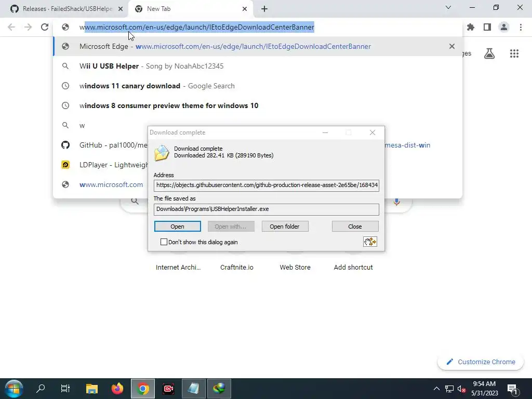The width and height of the screenshot is (532, 399).
Task: Open Chrome three-dot menu
Action: 521,27
